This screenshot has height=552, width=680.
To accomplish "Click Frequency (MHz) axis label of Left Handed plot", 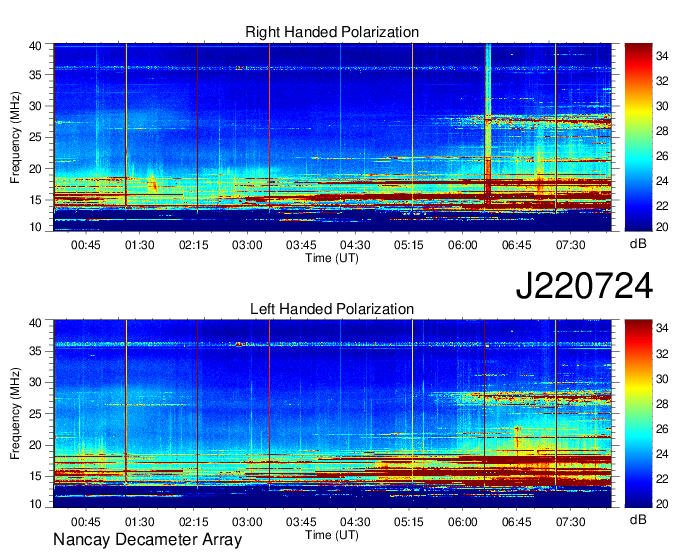I will (x=15, y=414).
